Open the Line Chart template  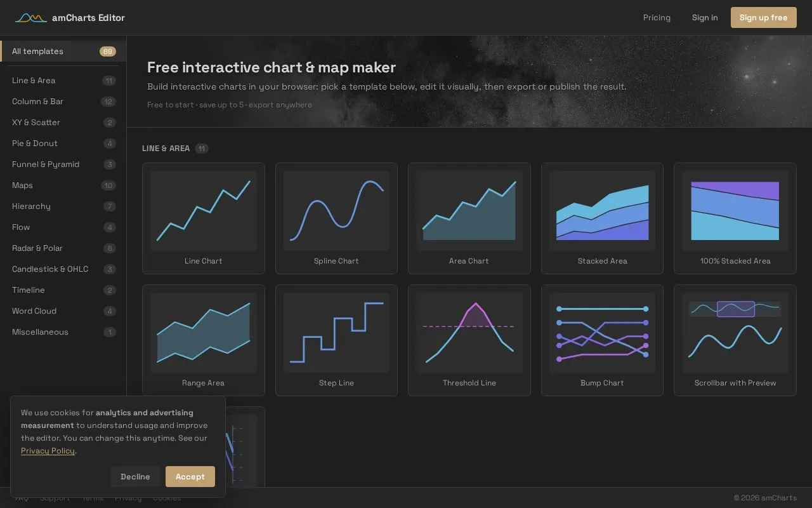(204, 218)
